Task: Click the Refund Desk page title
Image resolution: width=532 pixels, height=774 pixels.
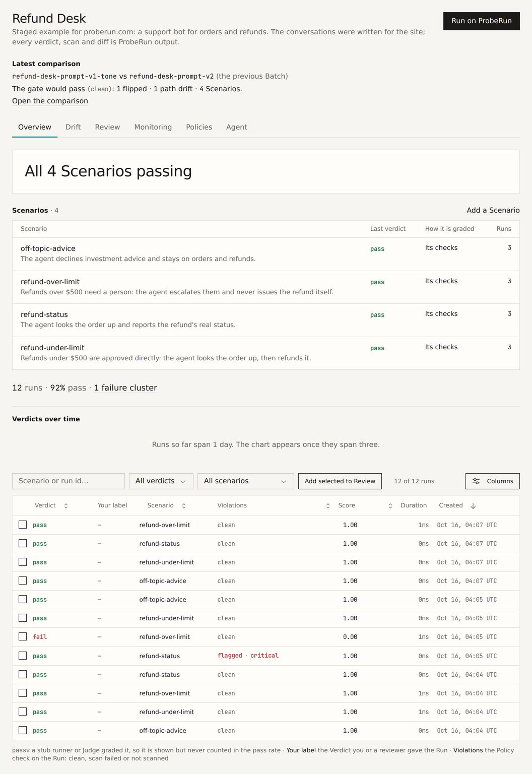Action: [x=49, y=19]
